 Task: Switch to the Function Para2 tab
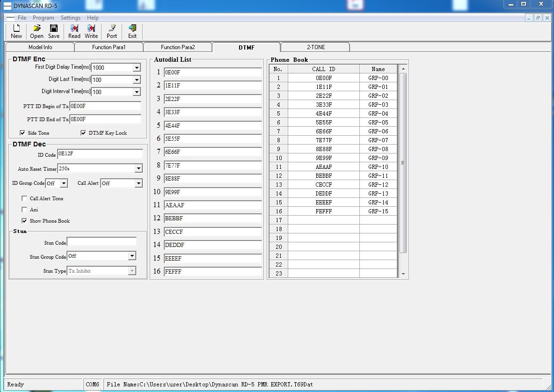[178, 47]
